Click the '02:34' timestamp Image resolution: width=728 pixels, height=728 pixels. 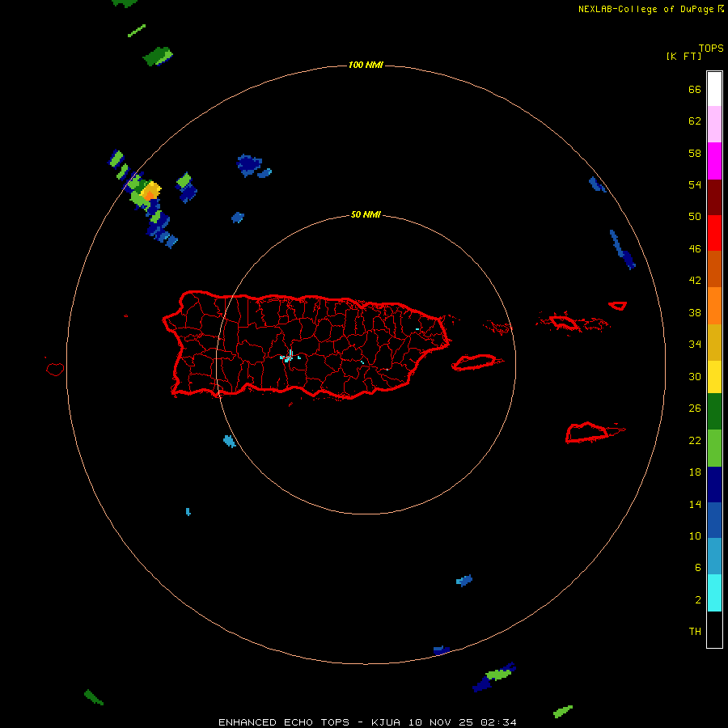click(498, 722)
